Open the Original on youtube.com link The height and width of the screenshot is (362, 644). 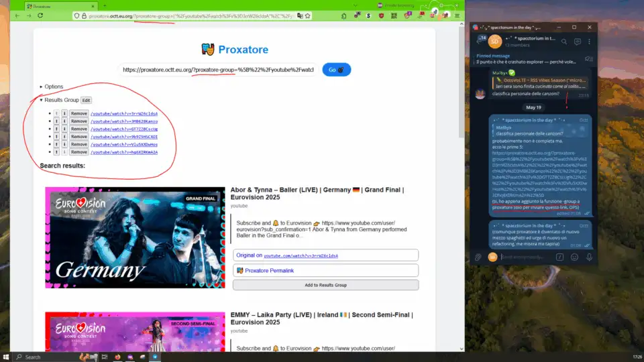pyautogui.click(x=326, y=255)
